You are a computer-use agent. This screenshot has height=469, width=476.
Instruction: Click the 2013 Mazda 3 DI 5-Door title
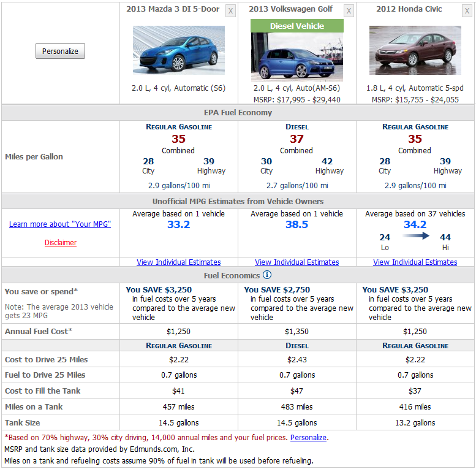point(173,9)
